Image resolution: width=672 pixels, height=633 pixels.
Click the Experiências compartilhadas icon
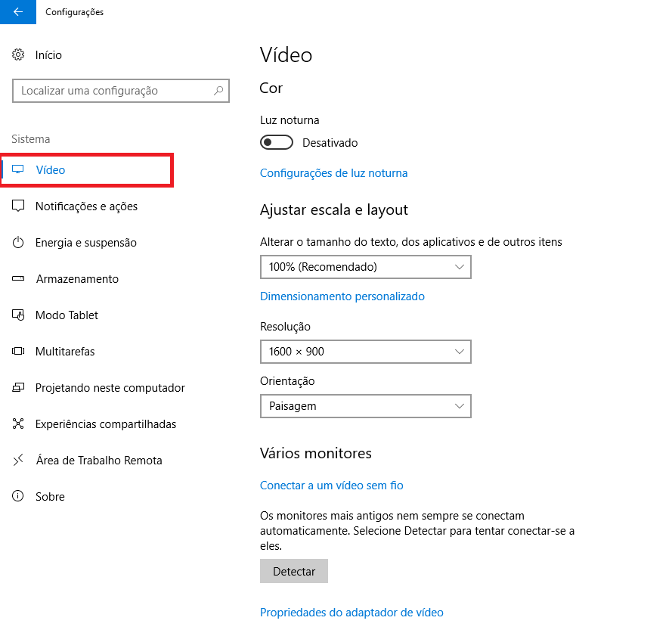[18, 424]
